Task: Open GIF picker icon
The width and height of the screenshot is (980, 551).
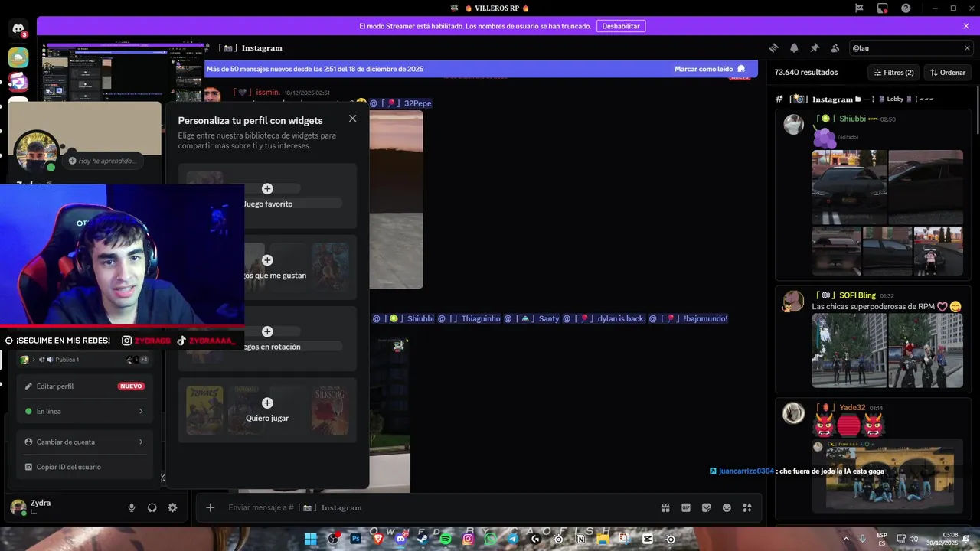Action: coord(686,507)
